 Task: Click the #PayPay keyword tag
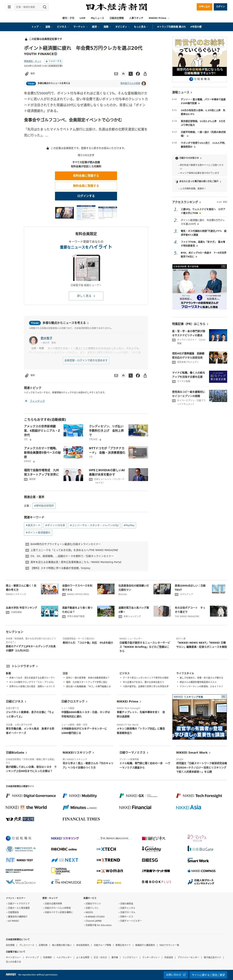tap(129, 525)
